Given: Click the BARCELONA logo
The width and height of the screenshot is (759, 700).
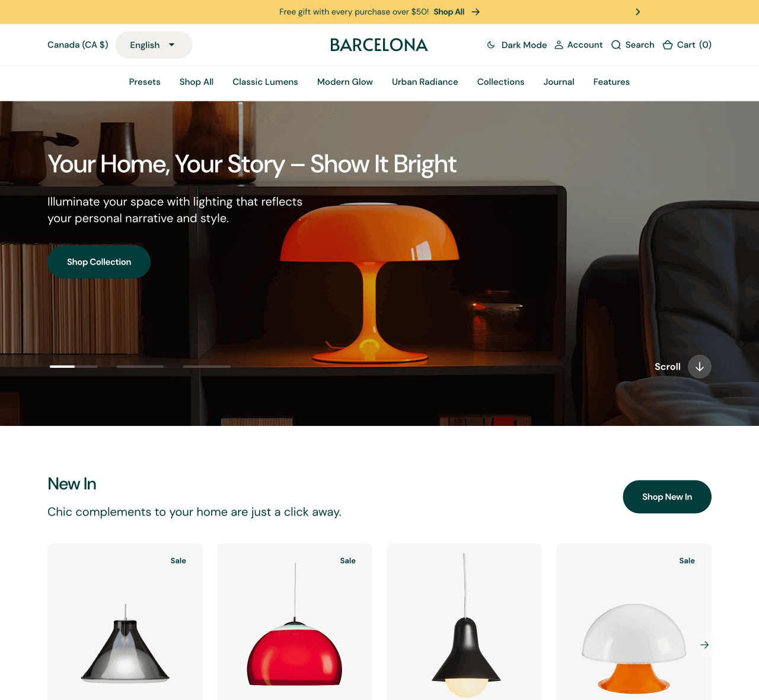Looking at the screenshot, I should click(x=379, y=45).
